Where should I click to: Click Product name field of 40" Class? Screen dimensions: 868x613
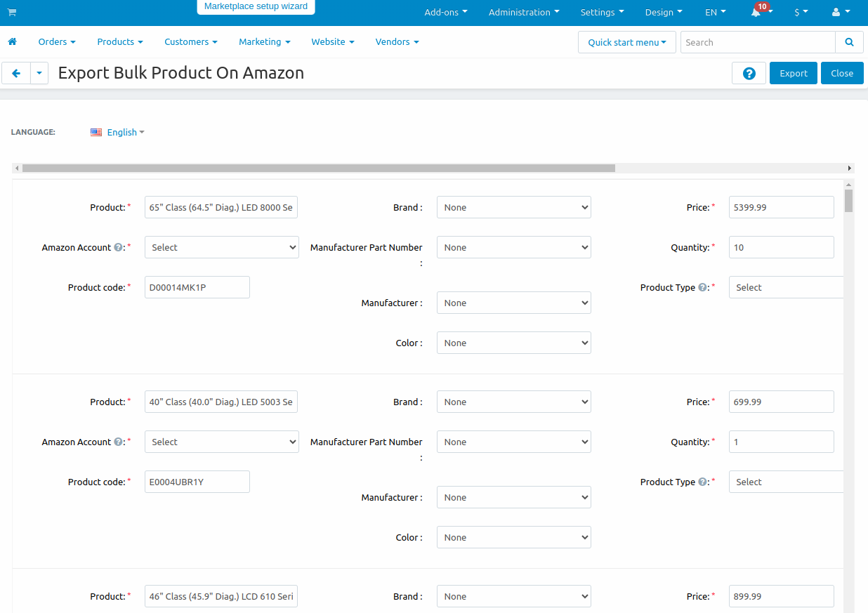(x=221, y=402)
